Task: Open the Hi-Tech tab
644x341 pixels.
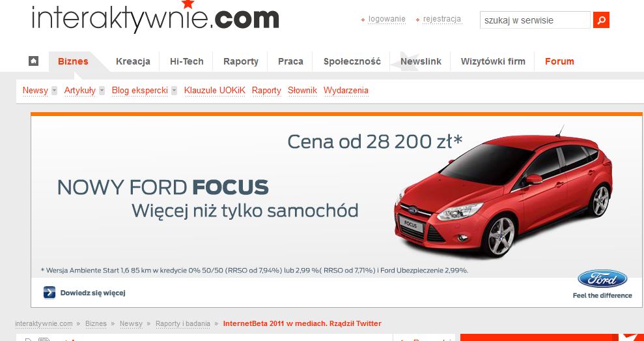Action: [186, 61]
